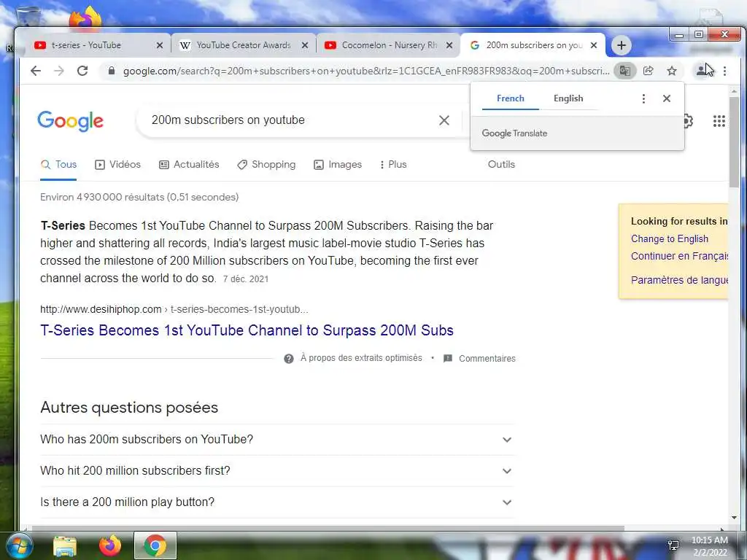Close the t-series YouTube tab
The width and height of the screenshot is (747, 560).
pos(160,45)
